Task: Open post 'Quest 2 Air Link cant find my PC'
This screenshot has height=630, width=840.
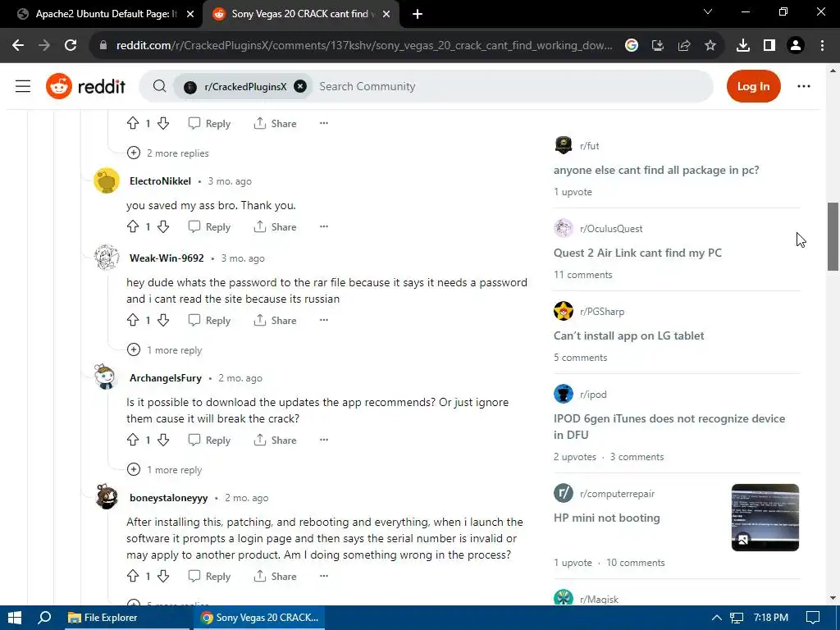Action: 637,253
